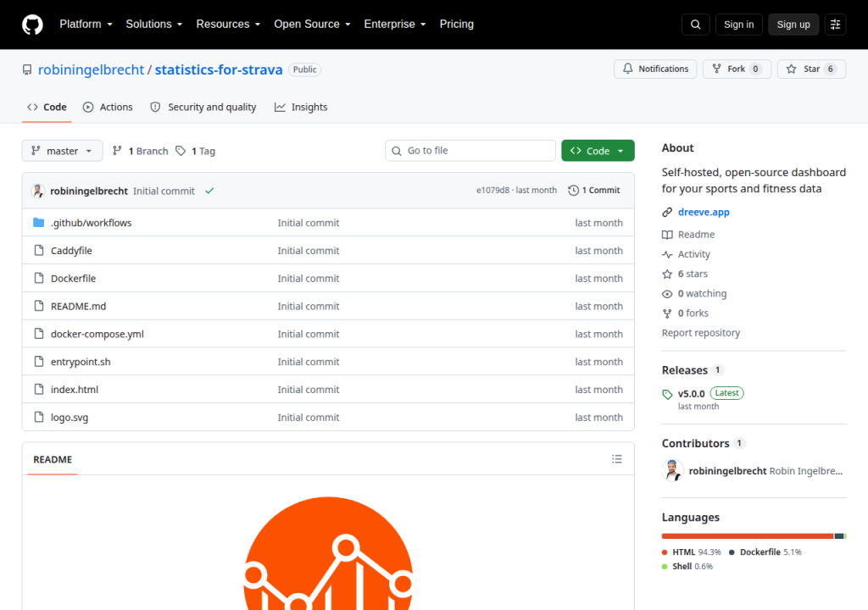The height and width of the screenshot is (610, 868).
Task: Open the 0 forks link in About
Action: [693, 313]
